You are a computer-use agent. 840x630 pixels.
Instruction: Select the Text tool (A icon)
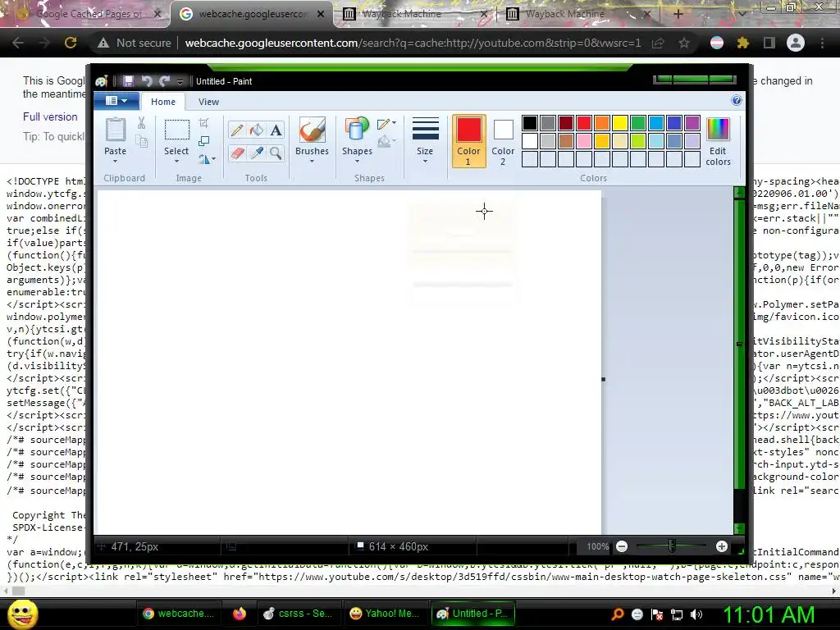click(x=276, y=130)
